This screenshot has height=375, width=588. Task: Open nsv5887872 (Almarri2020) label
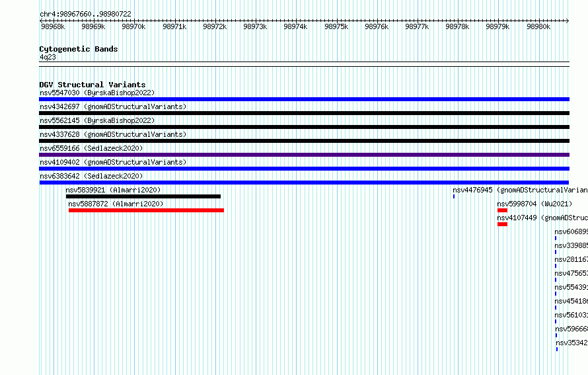click(116, 204)
